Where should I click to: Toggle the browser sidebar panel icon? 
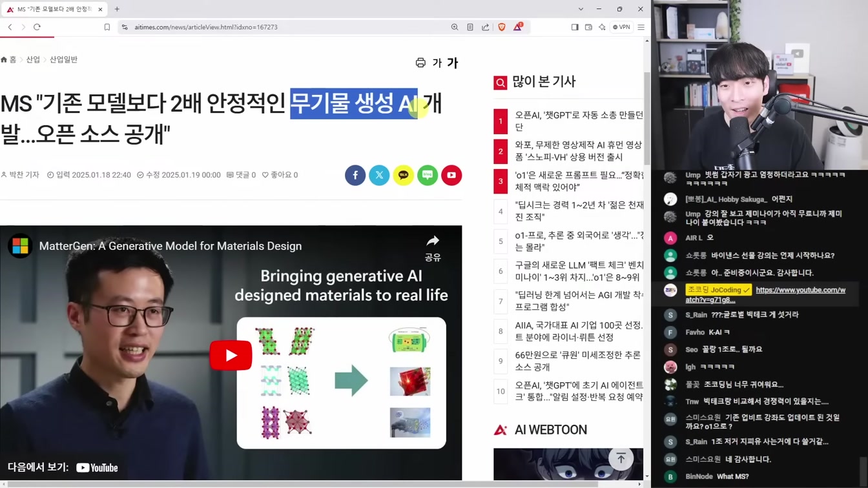coord(575,27)
